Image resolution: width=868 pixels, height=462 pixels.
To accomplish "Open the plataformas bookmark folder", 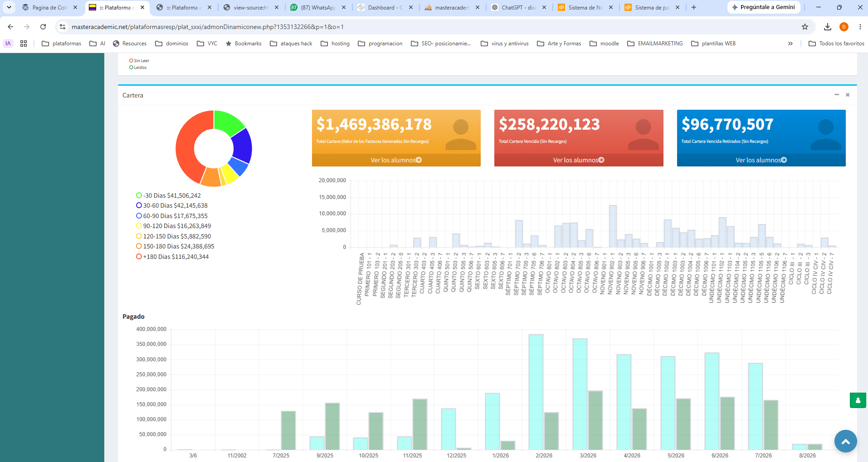I will coord(62,44).
